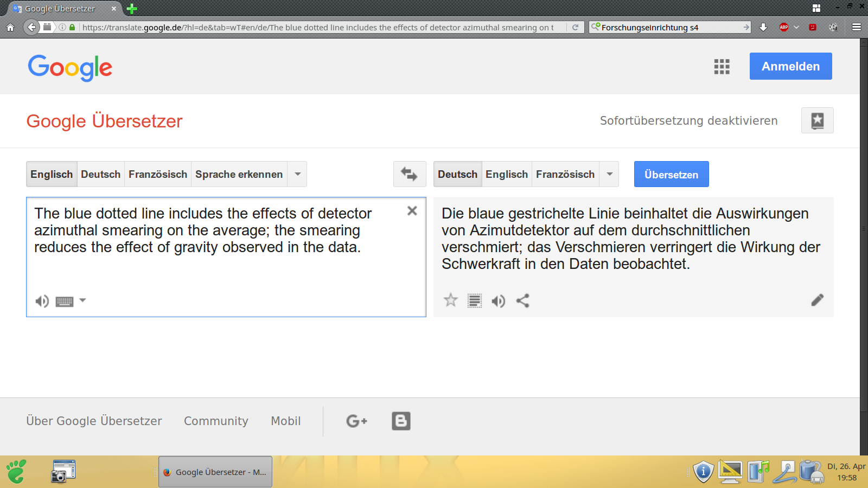This screenshot has width=868, height=488.
Task: Open the browser downloads arrow
Action: (x=763, y=27)
